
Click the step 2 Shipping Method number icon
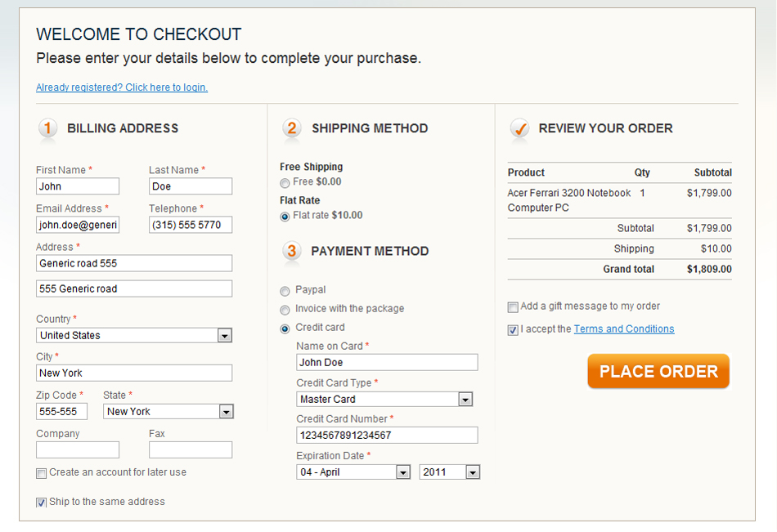[x=292, y=128]
